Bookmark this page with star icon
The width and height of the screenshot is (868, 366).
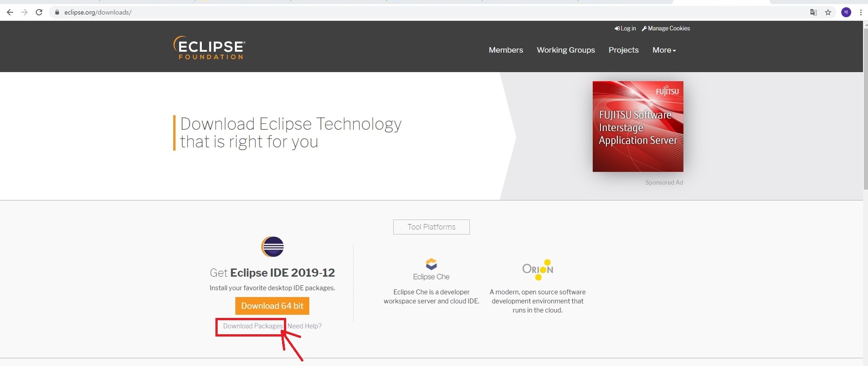point(828,12)
